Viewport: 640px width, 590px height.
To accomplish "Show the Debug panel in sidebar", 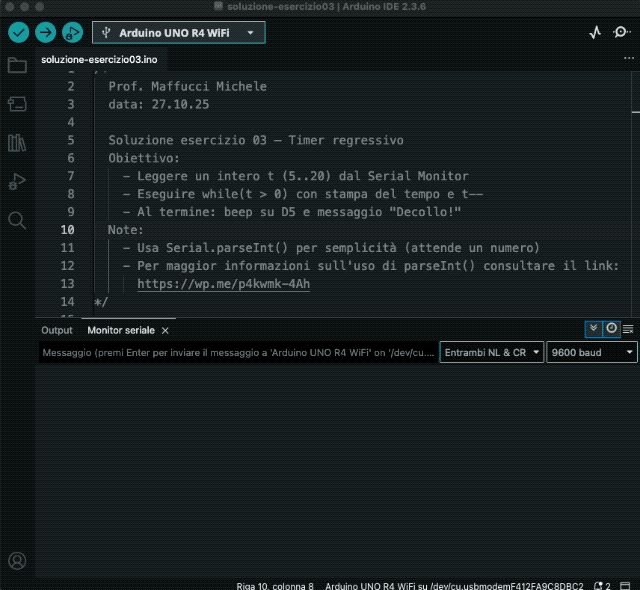I will click(x=17, y=181).
